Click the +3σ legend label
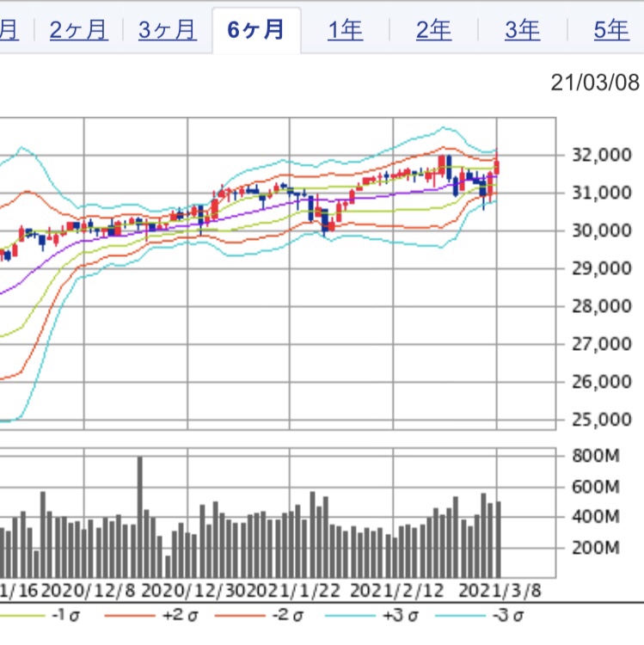This screenshot has height=645, width=644. (x=402, y=616)
